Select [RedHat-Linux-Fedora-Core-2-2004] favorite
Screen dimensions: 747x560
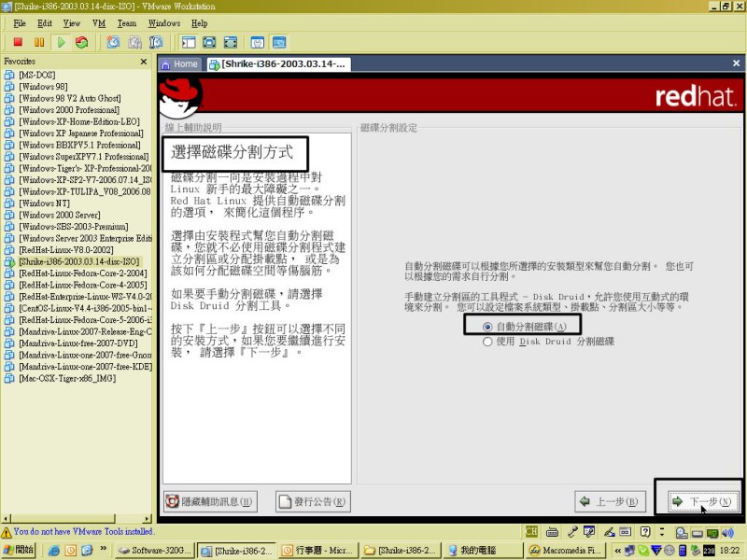pyautogui.click(x=83, y=273)
